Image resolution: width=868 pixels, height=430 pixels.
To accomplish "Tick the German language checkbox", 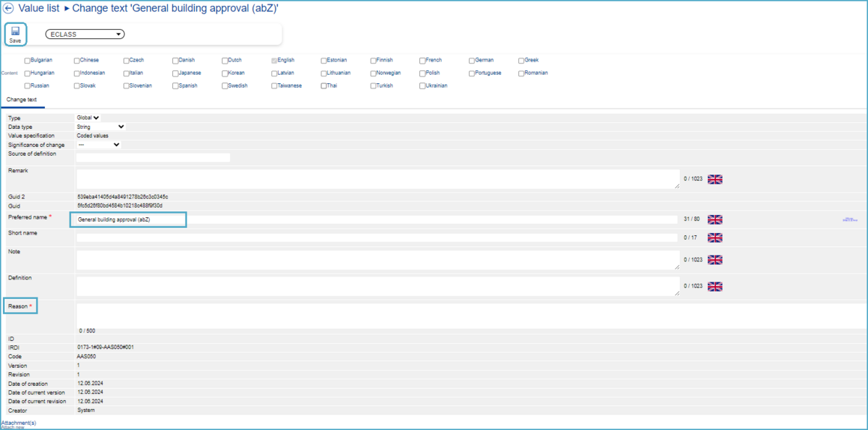I will tap(472, 61).
